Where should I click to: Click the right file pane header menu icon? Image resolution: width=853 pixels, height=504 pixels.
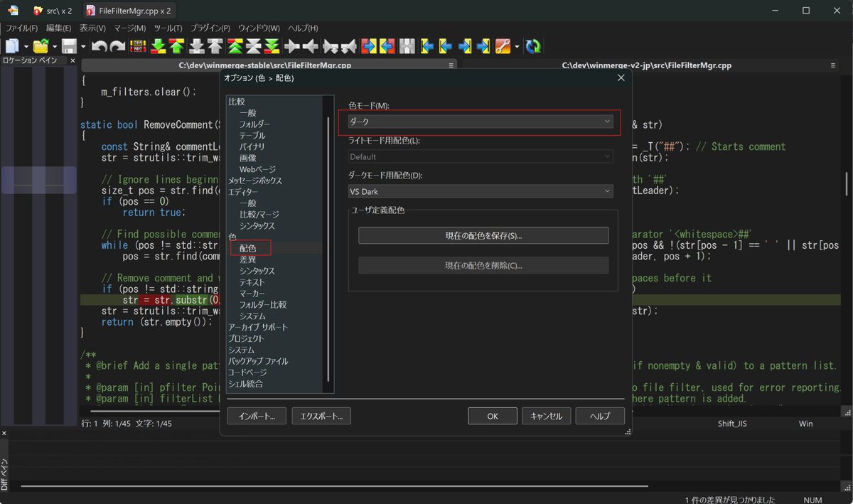pyautogui.click(x=833, y=65)
